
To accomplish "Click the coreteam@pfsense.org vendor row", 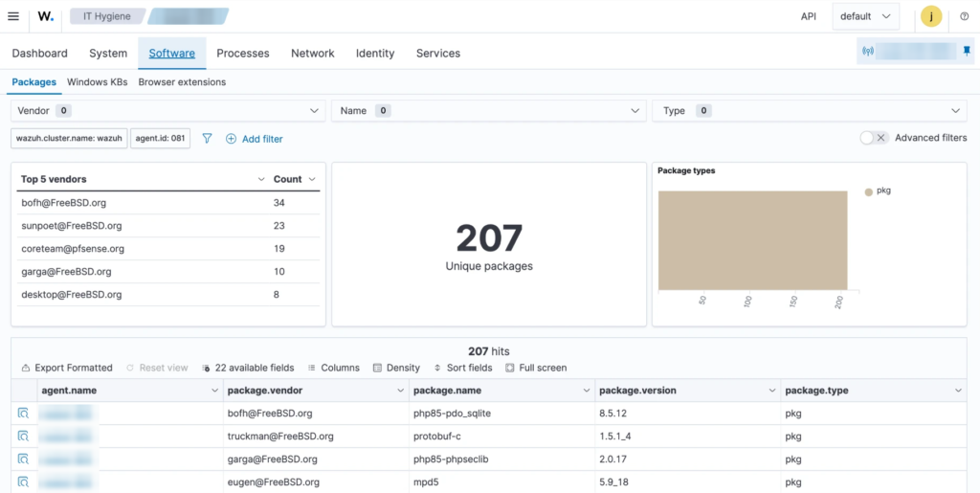I will coord(168,249).
